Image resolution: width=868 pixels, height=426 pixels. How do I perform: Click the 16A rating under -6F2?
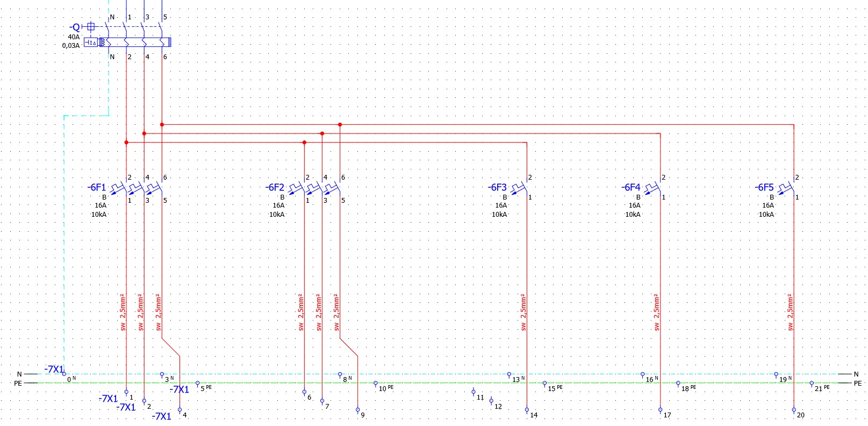[278, 205]
